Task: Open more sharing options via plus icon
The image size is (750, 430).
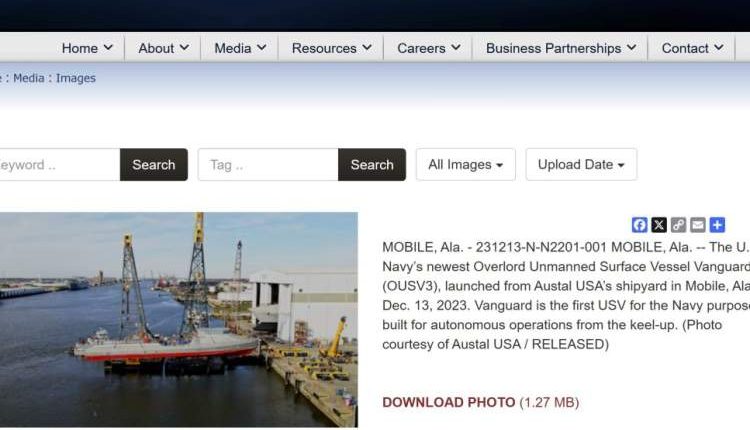Action: pyautogui.click(x=717, y=225)
